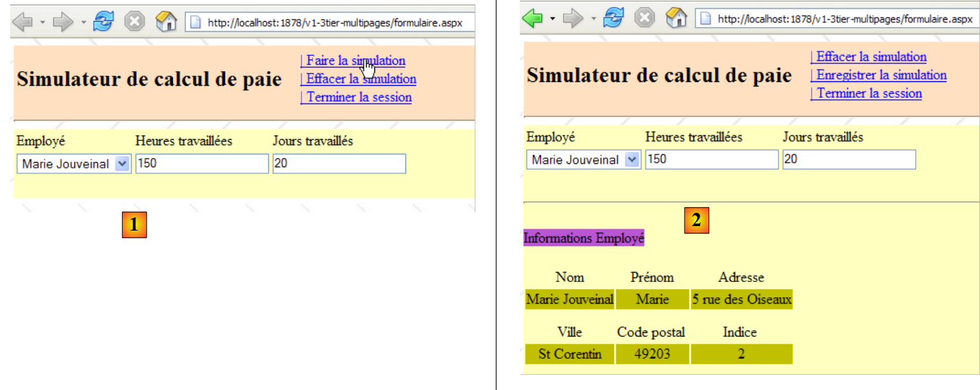Screen dimensions: 980x390
Task: Click the address bar in window 2
Action: click(839, 19)
